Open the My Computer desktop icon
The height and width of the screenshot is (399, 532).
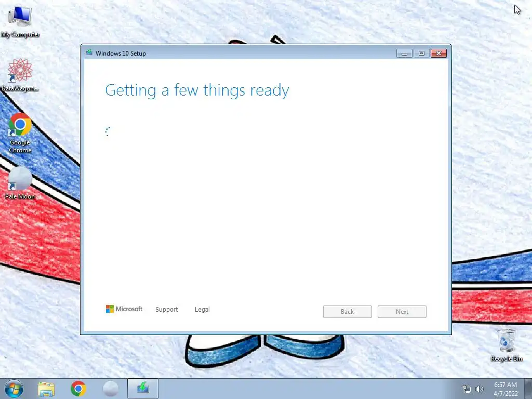(x=20, y=21)
